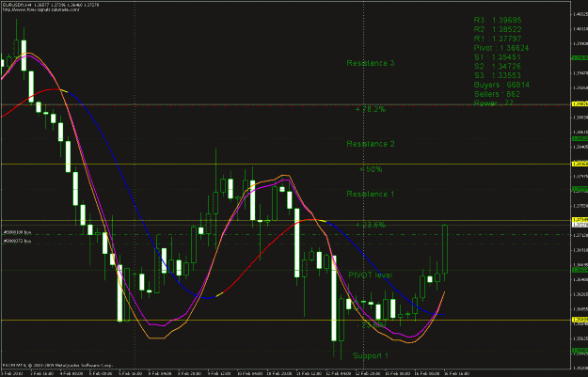588x377 pixels.
Task: Select the 'S3 : 1.33553' readout
Action: [x=498, y=76]
